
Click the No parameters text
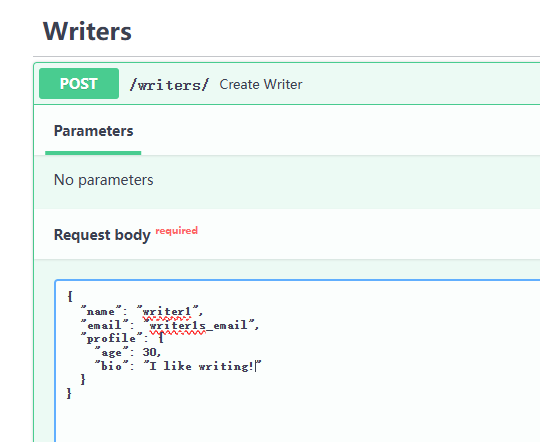click(103, 180)
